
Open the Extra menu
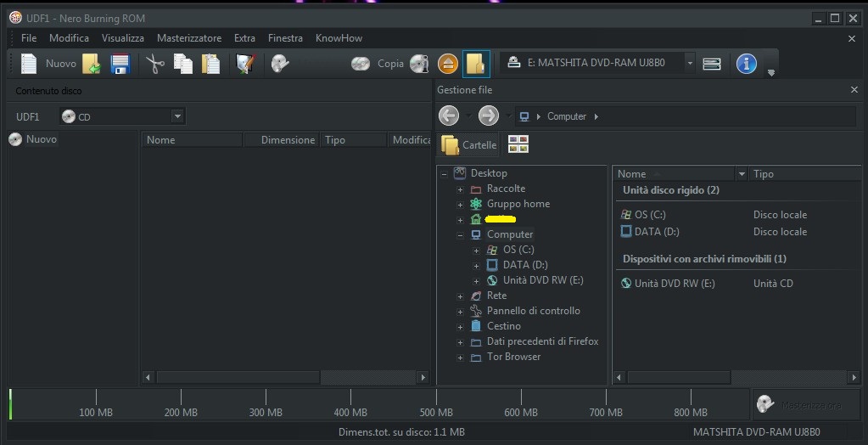[x=244, y=38]
